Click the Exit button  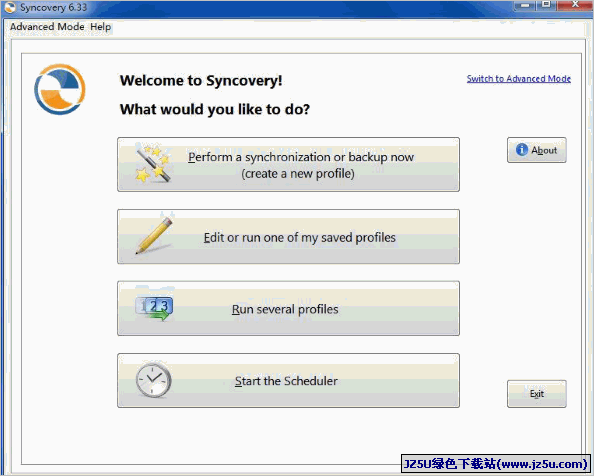pos(537,394)
